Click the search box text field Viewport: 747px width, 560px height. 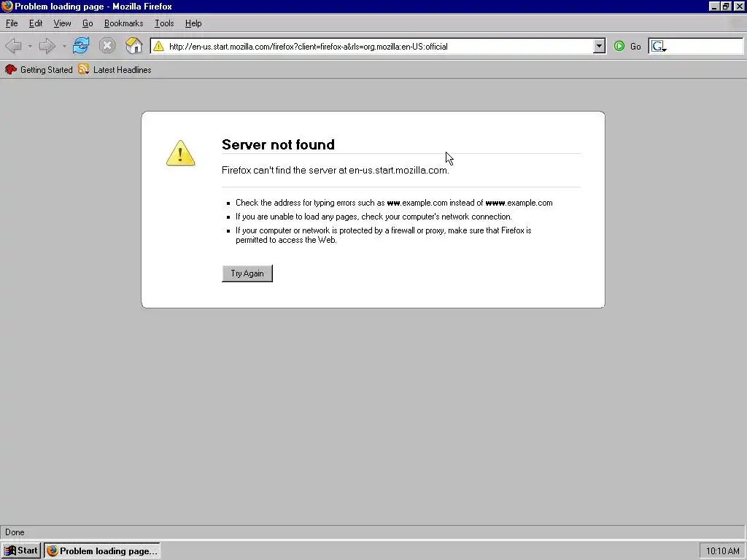tap(705, 46)
